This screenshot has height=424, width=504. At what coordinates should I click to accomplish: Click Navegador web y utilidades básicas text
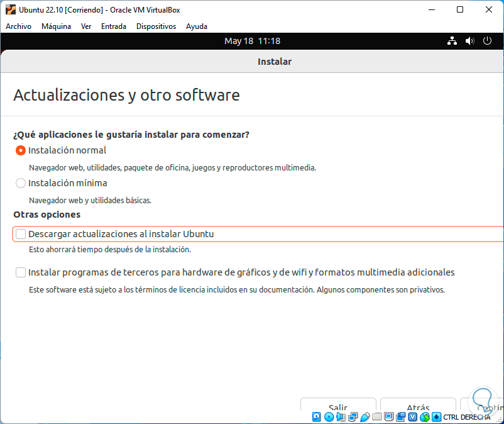(x=90, y=201)
